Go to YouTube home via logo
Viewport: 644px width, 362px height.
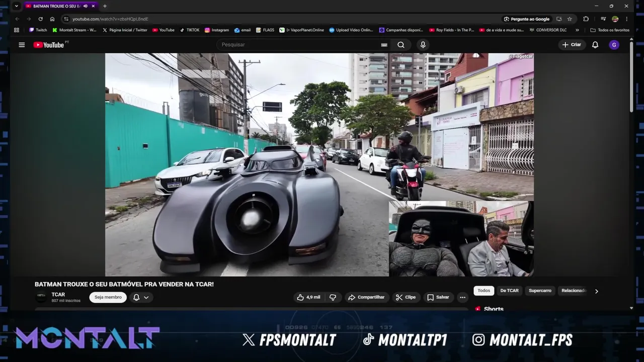coord(49,45)
